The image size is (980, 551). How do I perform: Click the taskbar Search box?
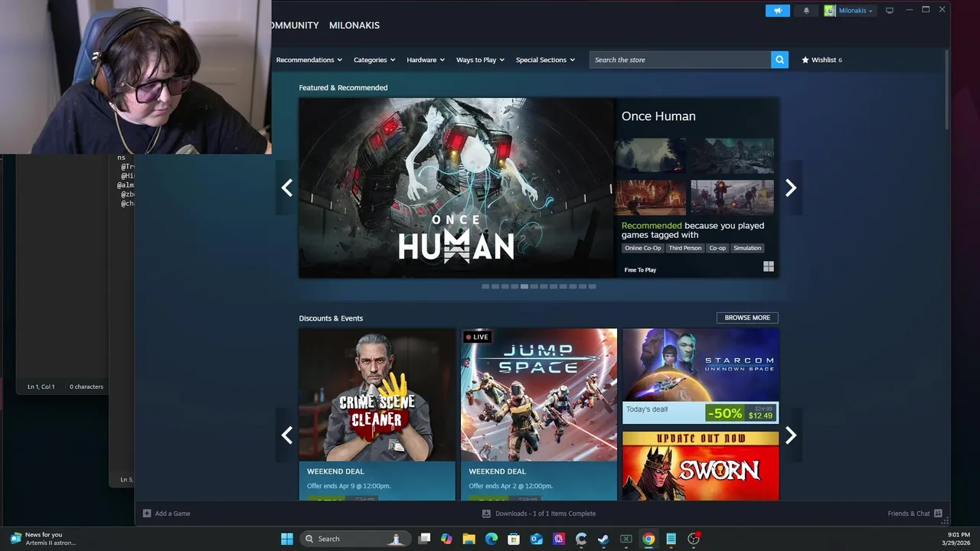coord(354,539)
